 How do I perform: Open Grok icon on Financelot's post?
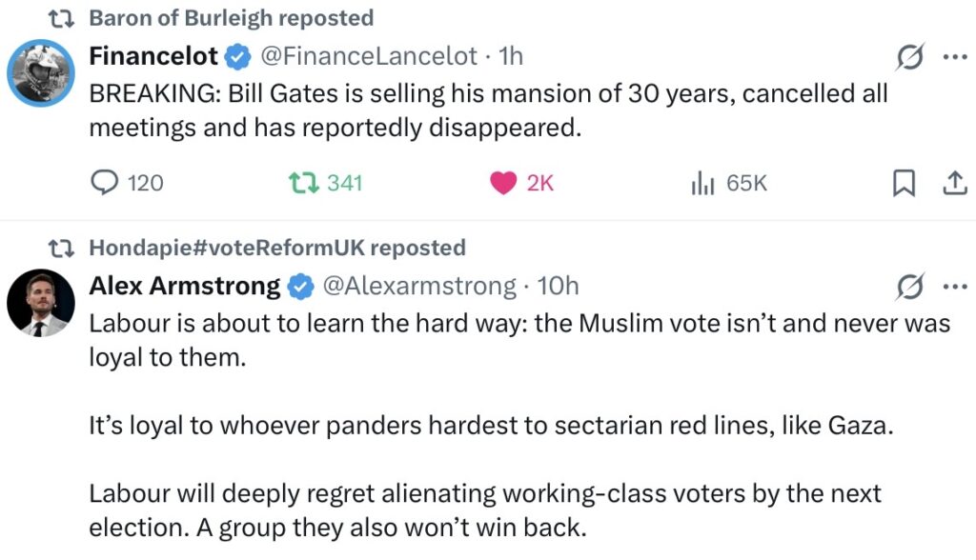[910, 57]
